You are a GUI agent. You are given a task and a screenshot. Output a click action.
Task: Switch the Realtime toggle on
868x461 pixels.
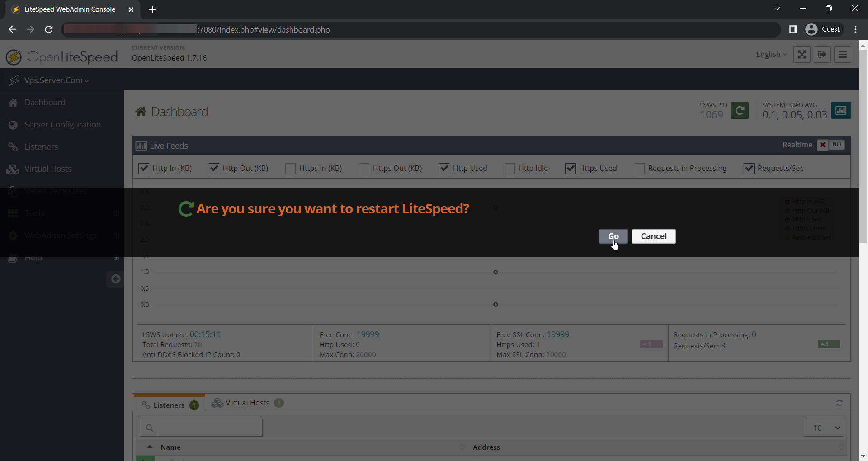click(831, 145)
